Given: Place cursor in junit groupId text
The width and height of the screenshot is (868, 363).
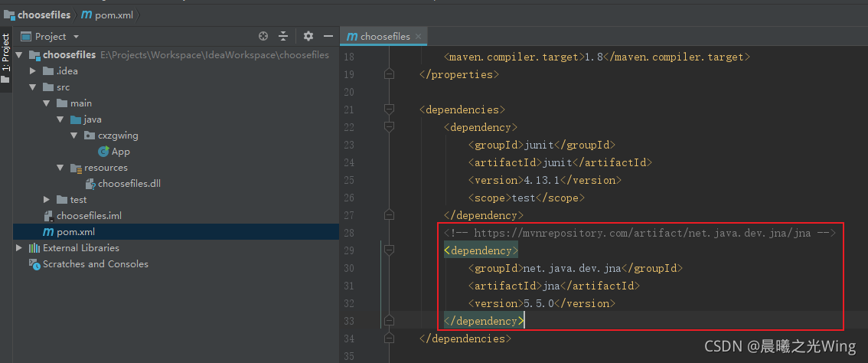Looking at the screenshot, I should [x=539, y=146].
